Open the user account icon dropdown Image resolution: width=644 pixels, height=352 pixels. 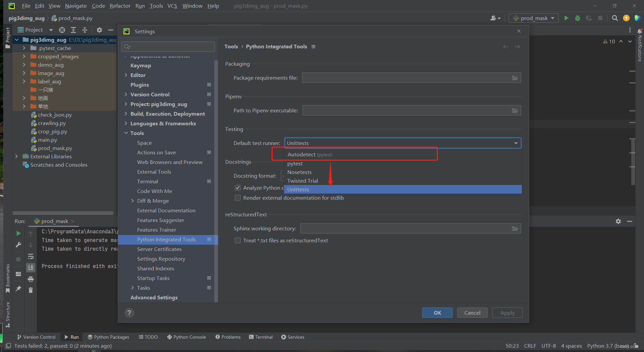pos(495,18)
